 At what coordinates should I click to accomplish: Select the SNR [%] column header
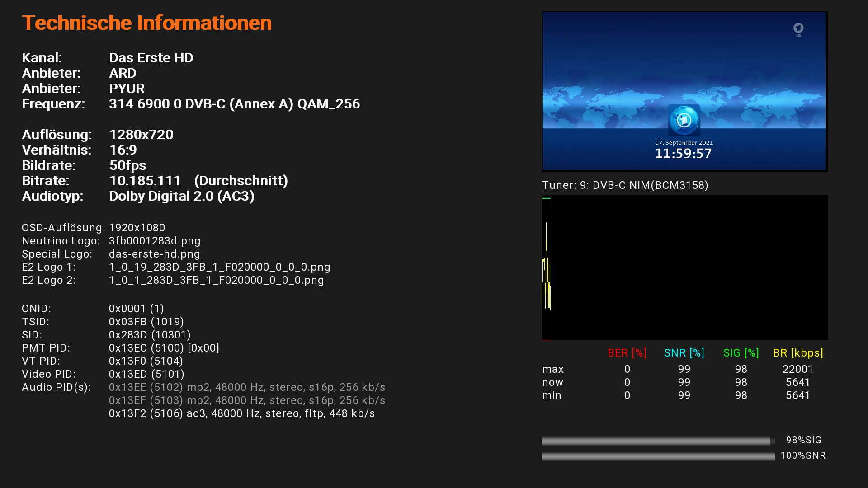[x=684, y=353]
